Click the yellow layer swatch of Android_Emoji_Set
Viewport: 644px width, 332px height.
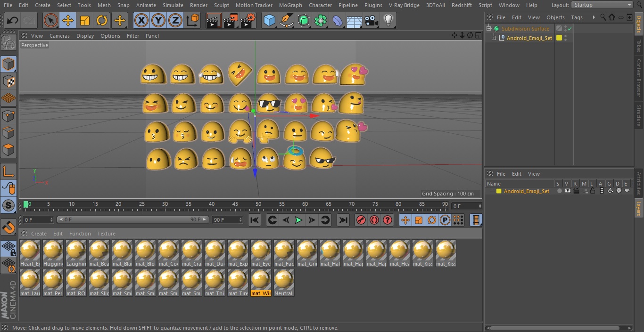point(559,38)
